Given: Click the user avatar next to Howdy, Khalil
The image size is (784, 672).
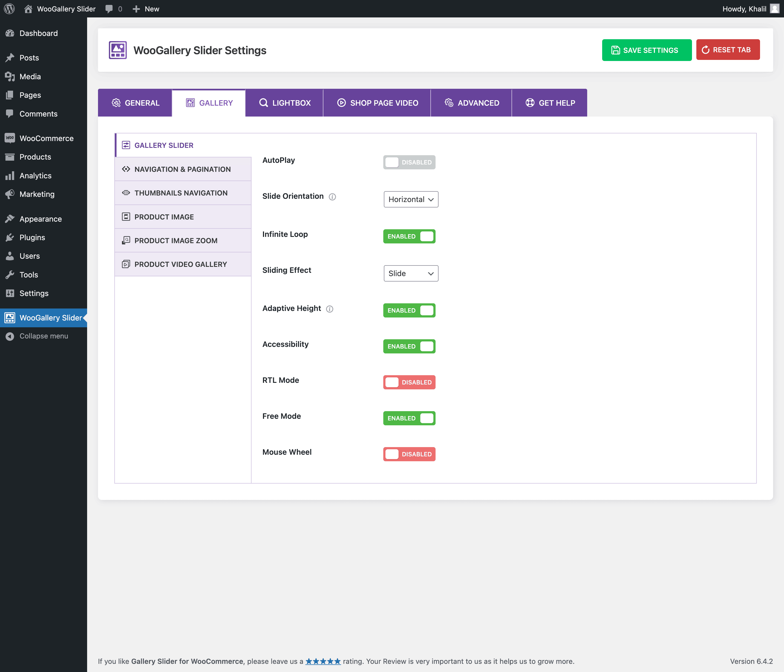Looking at the screenshot, I should point(774,9).
